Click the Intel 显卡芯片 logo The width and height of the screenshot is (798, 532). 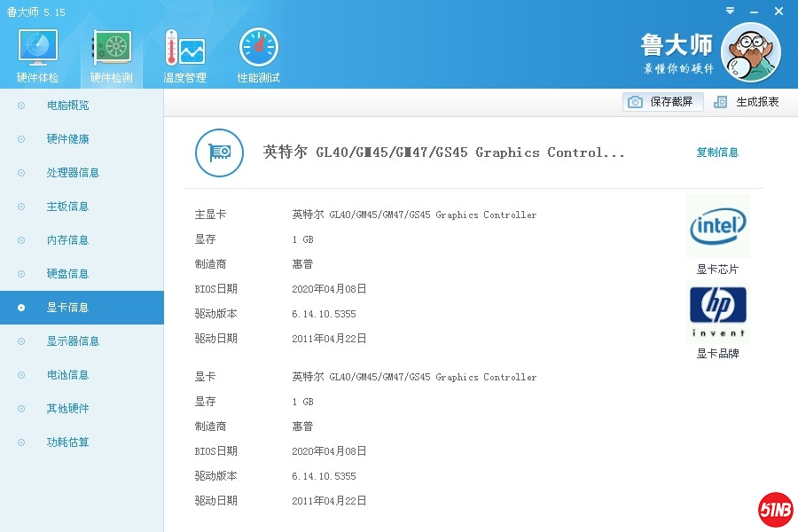[717, 227]
